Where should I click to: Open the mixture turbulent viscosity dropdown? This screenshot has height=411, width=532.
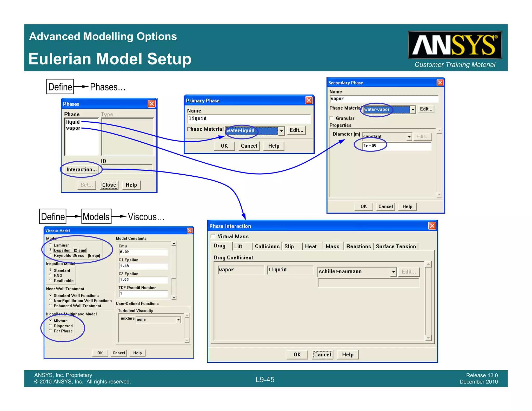[178, 320]
